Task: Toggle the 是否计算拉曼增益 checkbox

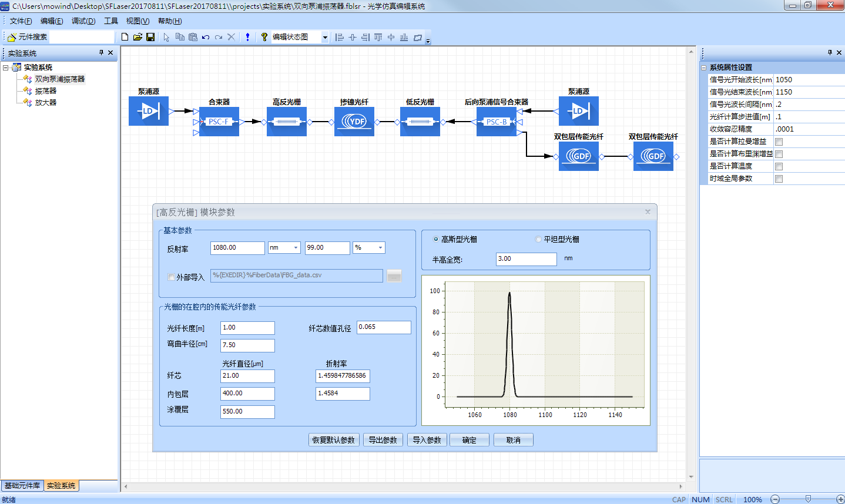Action: pyautogui.click(x=779, y=142)
